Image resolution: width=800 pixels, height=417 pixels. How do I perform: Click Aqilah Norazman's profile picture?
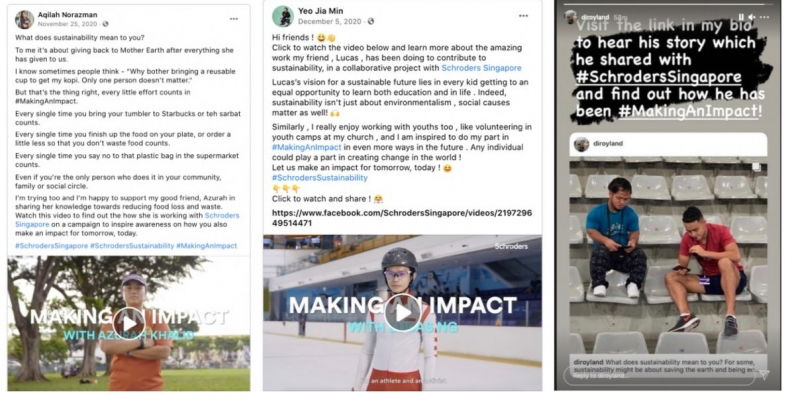click(x=24, y=20)
